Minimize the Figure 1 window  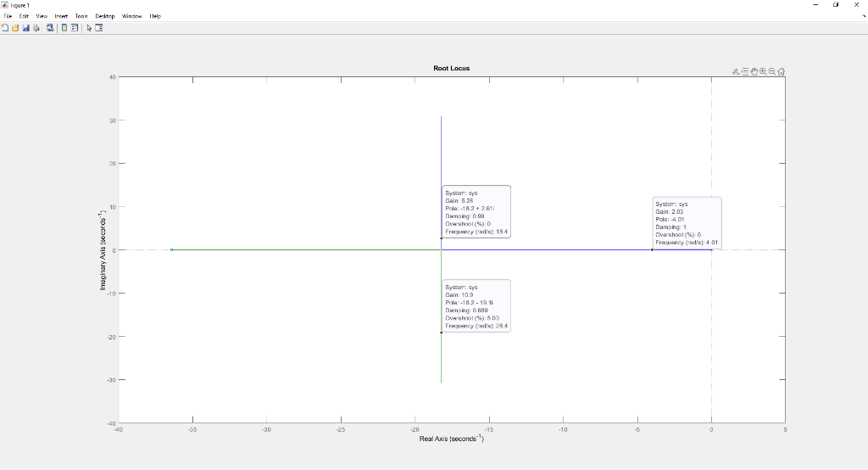click(x=815, y=5)
